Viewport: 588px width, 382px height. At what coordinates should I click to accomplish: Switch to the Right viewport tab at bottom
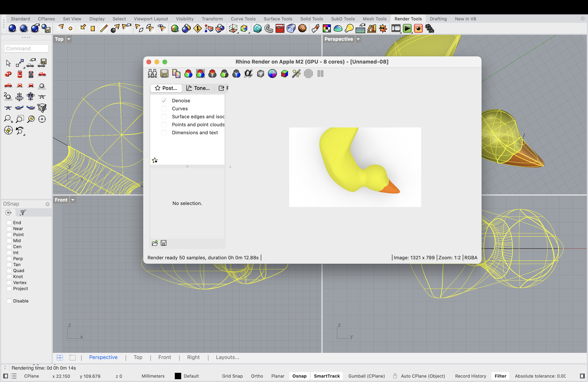point(193,357)
